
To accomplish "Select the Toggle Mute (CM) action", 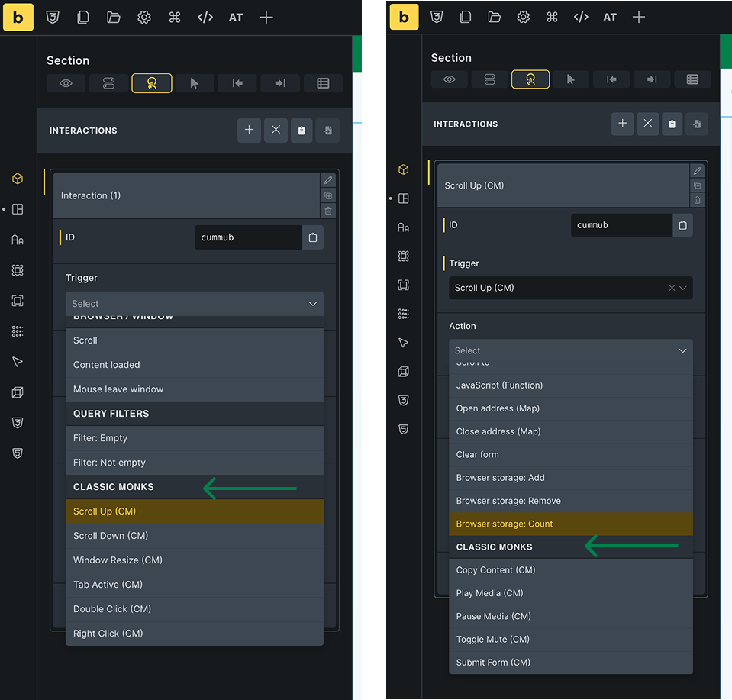I will click(570, 639).
